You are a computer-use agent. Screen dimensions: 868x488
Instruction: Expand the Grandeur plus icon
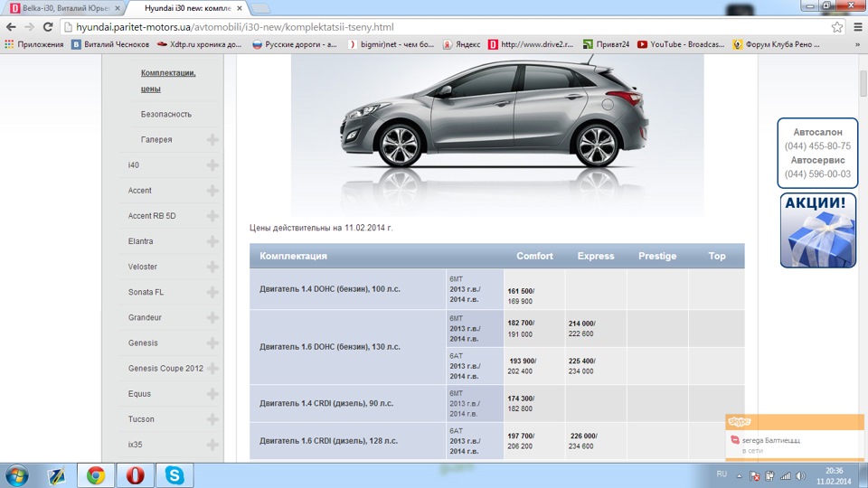[x=212, y=317]
